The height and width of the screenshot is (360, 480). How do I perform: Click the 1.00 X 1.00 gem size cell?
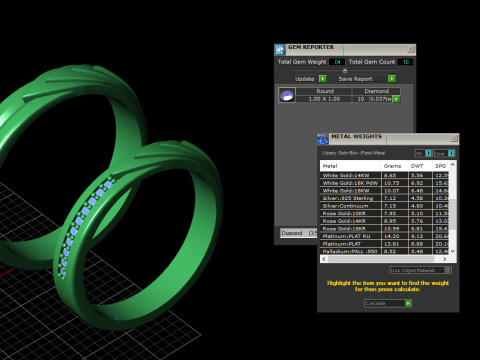point(324,99)
